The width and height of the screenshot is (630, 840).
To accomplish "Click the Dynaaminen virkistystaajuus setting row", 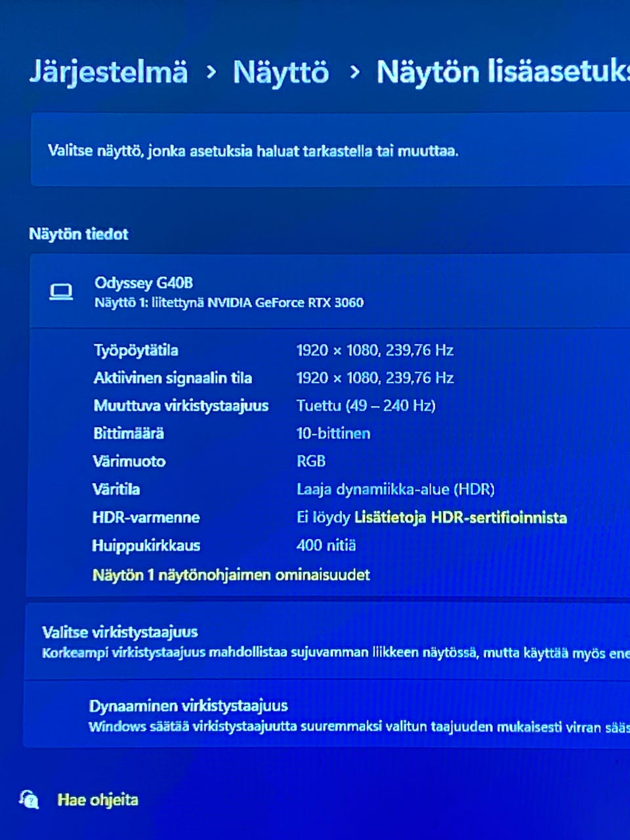I will 327,715.
